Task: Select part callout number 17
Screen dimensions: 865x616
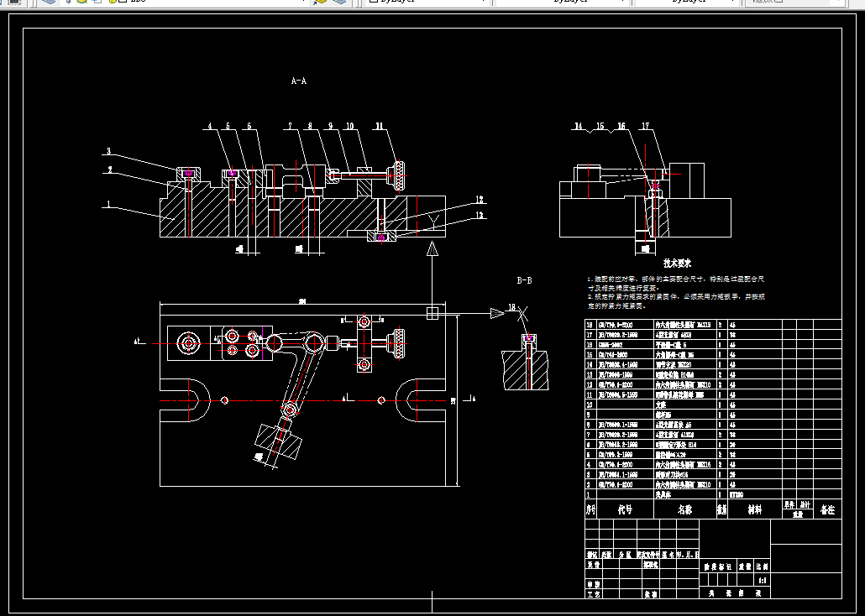Action: click(x=645, y=126)
